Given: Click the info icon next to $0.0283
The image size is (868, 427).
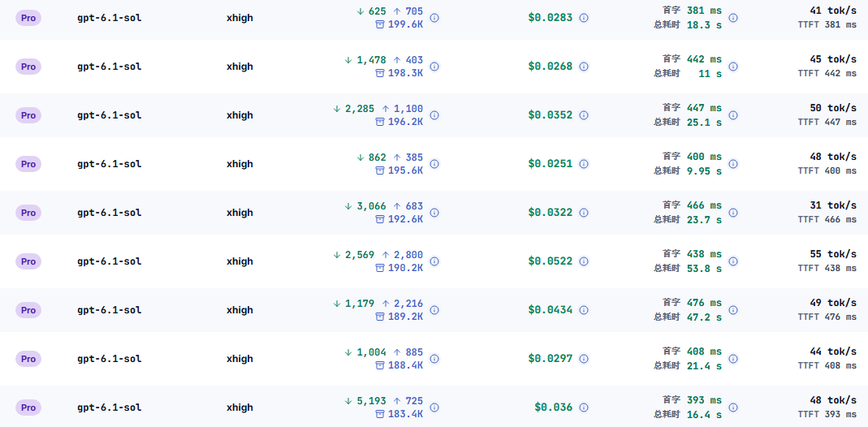Looking at the screenshot, I should [x=584, y=18].
